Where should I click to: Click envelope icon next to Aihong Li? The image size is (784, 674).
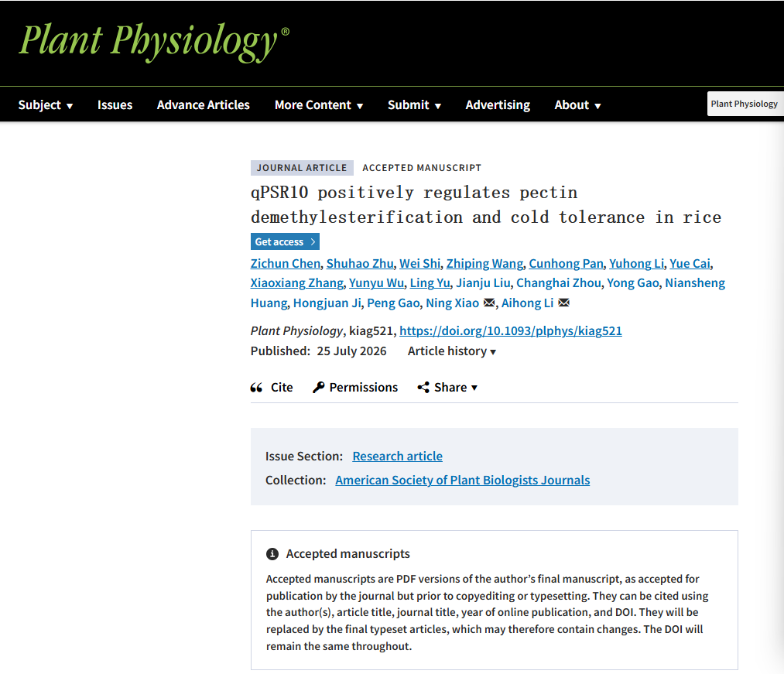[x=563, y=303]
